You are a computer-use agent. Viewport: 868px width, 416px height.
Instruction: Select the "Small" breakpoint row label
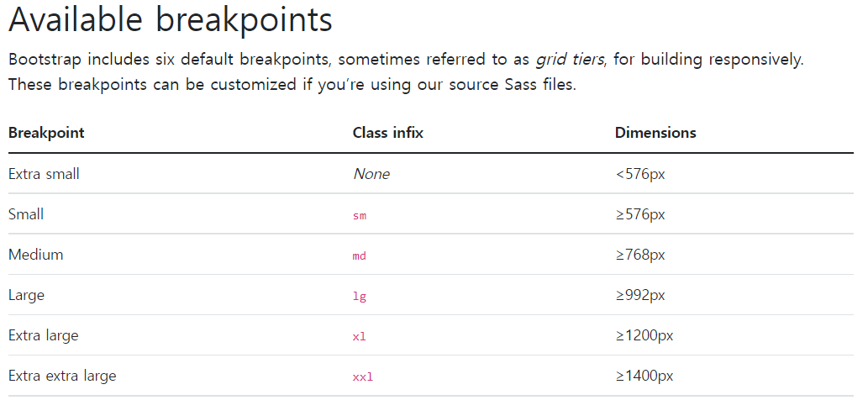(26, 214)
